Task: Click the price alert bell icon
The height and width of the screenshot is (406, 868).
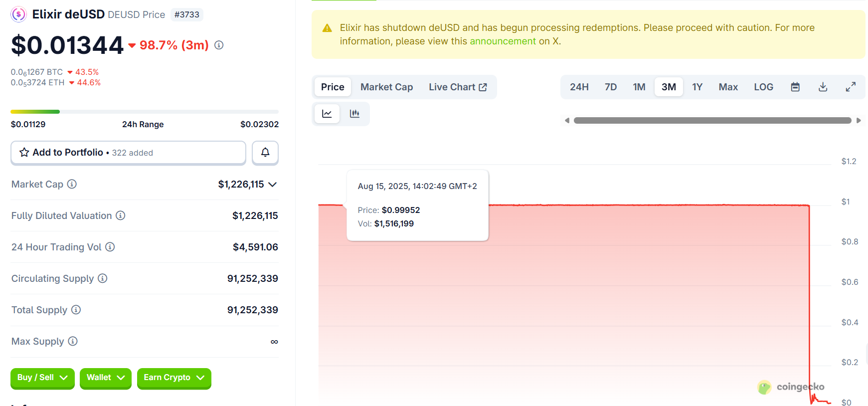Action: (x=265, y=152)
